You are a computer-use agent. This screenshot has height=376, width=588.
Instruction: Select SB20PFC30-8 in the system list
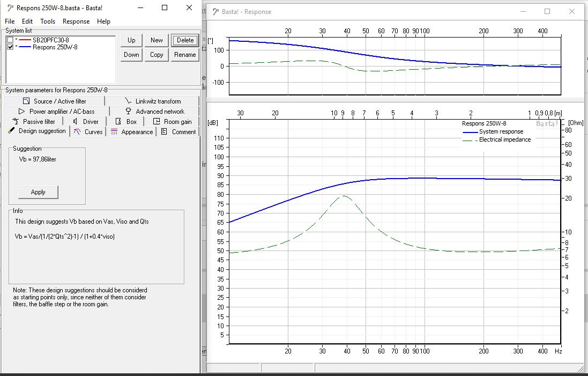click(50, 40)
